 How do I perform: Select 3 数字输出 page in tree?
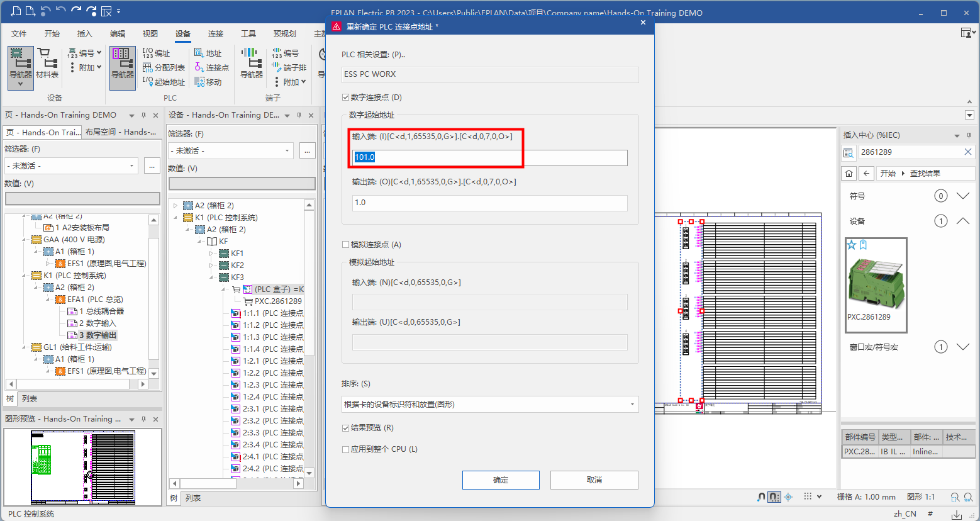point(97,335)
